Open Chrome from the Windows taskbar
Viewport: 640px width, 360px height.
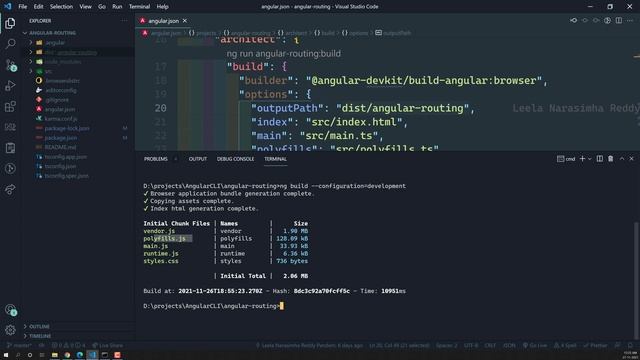67,355
